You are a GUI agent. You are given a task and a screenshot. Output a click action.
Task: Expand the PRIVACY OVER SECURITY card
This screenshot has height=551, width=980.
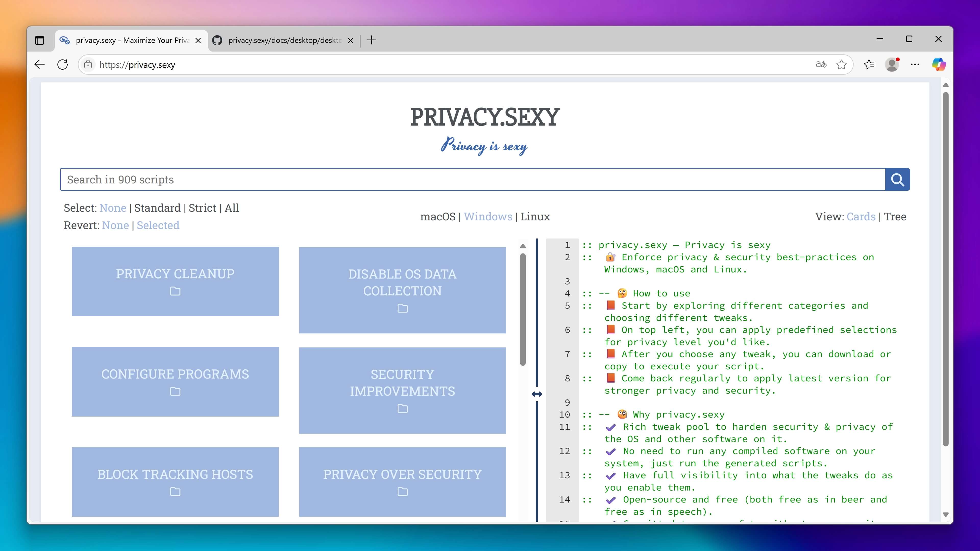point(402,482)
